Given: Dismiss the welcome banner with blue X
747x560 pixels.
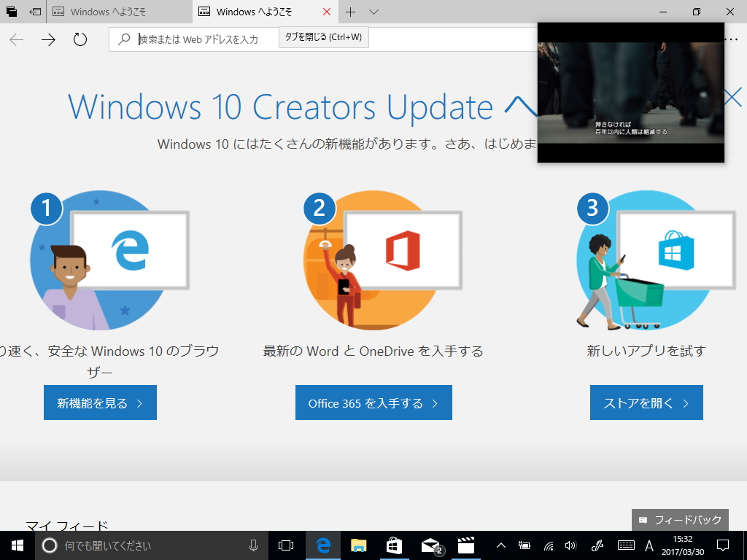Looking at the screenshot, I should pyautogui.click(x=733, y=97).
